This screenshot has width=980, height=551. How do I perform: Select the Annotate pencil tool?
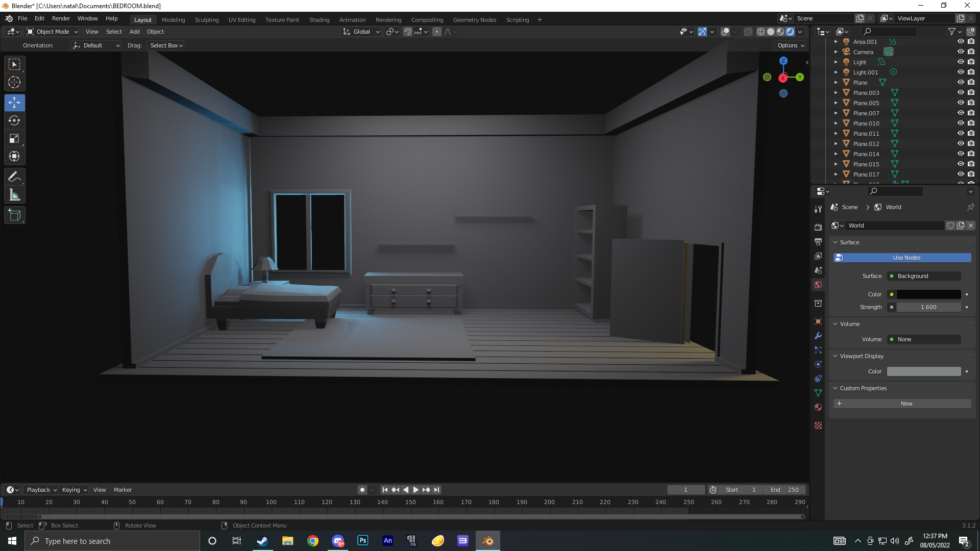click(14, 177)
